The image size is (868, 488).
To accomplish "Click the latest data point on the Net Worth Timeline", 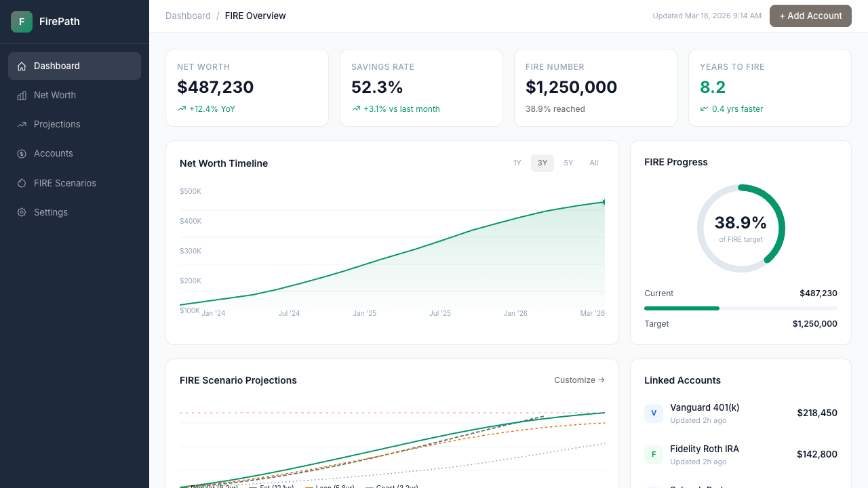I will pos(604,202).
